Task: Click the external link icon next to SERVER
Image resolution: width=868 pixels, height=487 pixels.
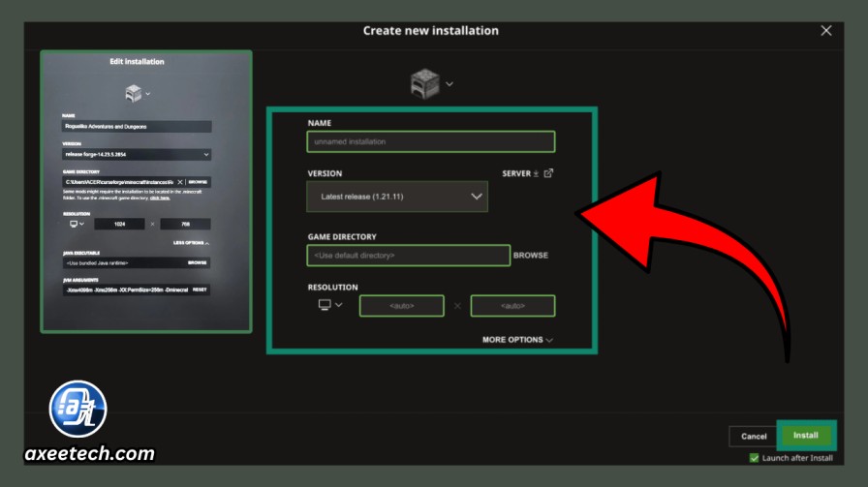Action: point(548,173)
